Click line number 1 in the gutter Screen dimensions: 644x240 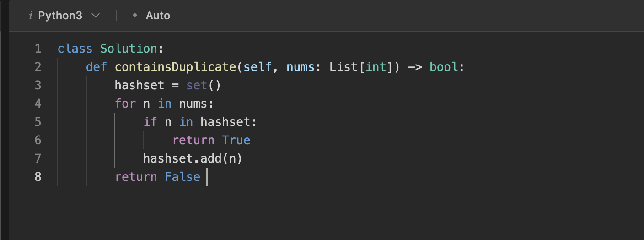point(38,49)
